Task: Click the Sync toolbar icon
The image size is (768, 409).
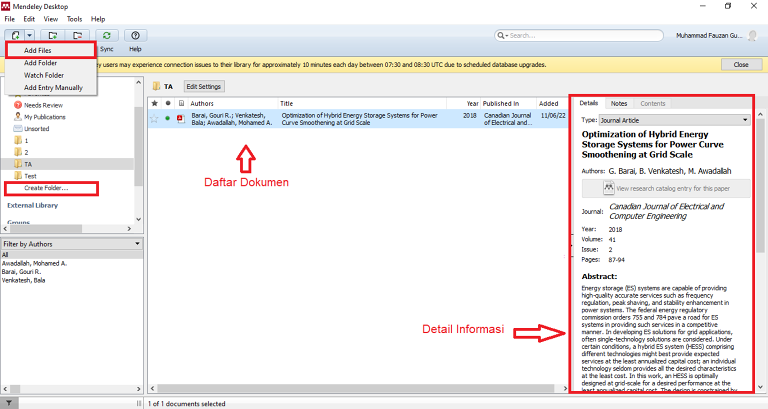Action: 107,35
